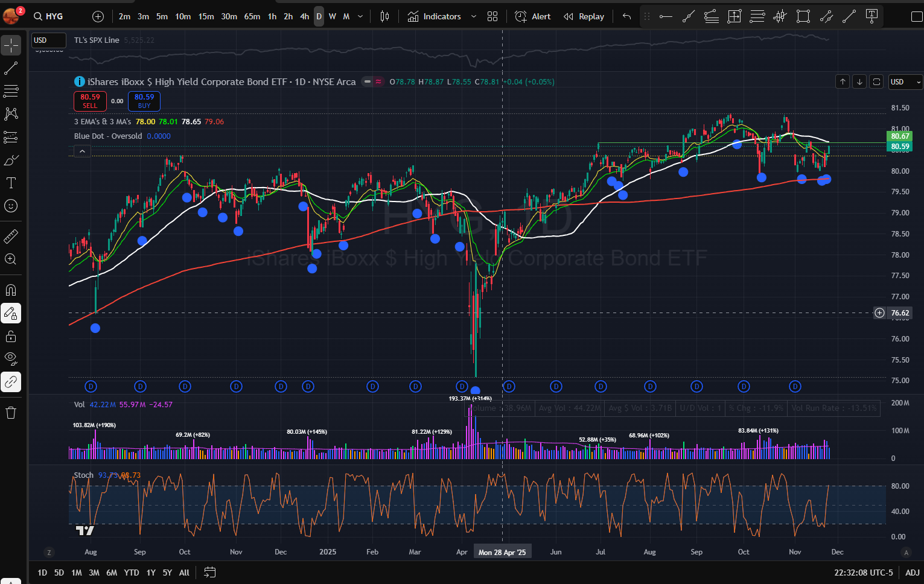
Task: Click the zoom in tool
Action: coord(11,259)
